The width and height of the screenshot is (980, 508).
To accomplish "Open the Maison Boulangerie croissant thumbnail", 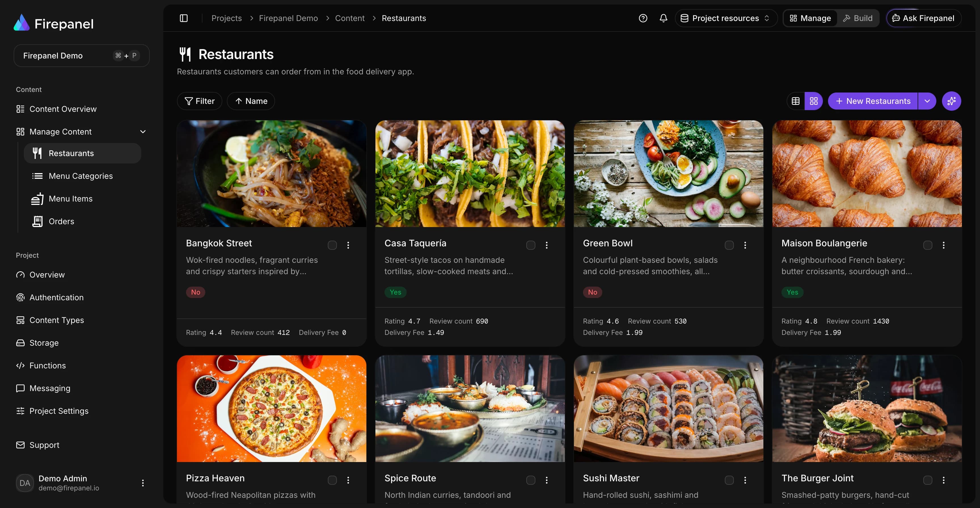I will pyautogui.click(x=867, y=174).
